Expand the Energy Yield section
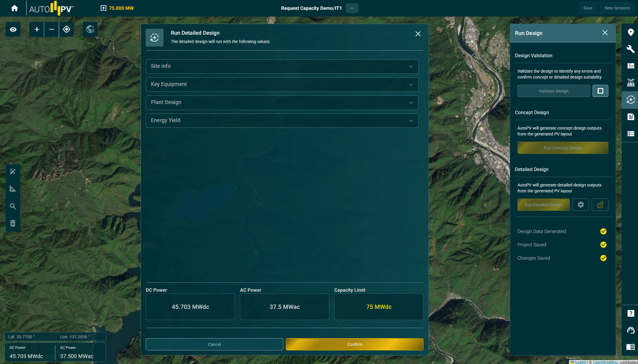The image size is (638, 364). click(282, 121)
